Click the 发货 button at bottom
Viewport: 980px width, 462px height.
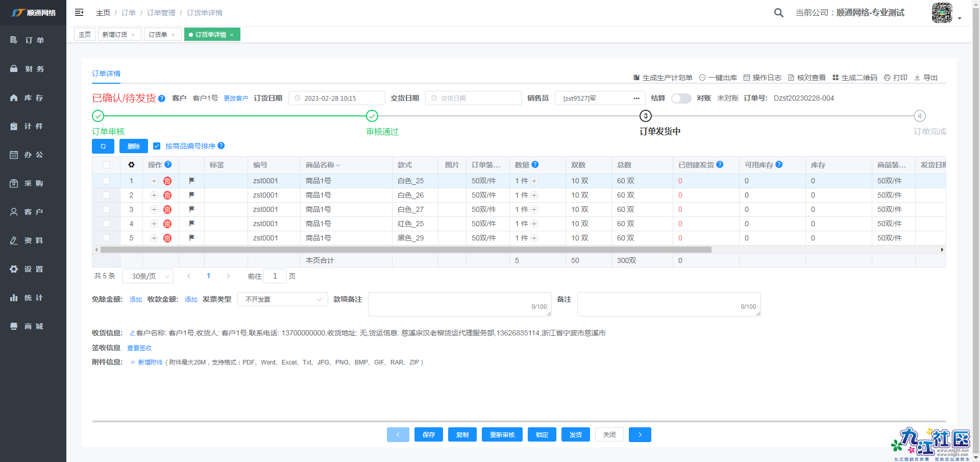click(575, 434)
